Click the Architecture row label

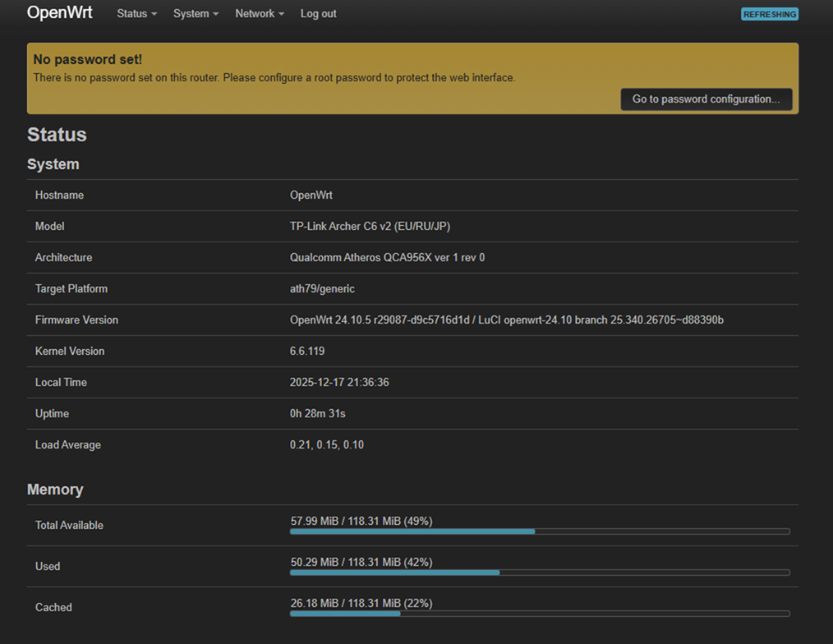pos(63,258)
